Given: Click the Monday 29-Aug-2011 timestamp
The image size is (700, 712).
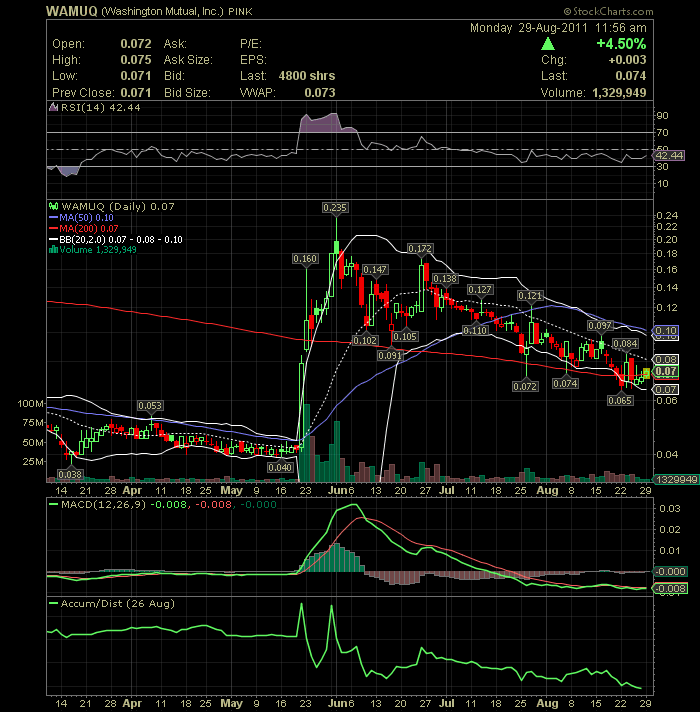Looking at the screenshot, I should point(558,28).
